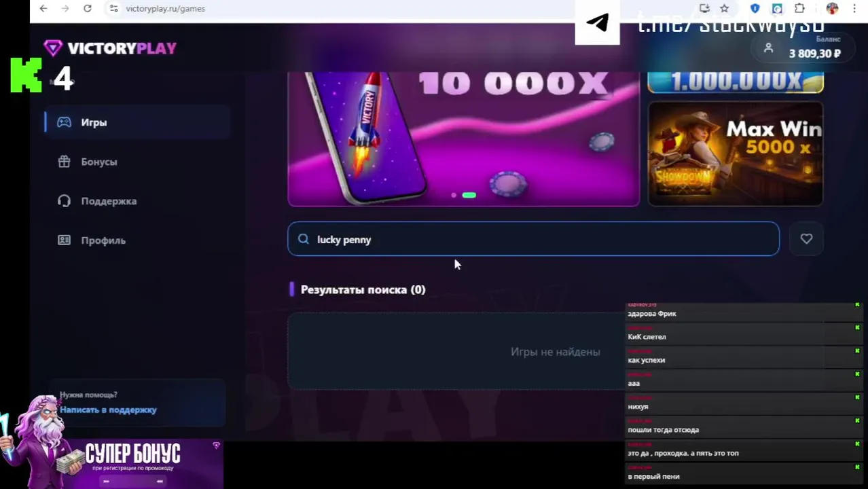Select the first carousel dot indicator
Image resolution: width=868 pixels, height=489 pixels.
[x=454, y=196]
